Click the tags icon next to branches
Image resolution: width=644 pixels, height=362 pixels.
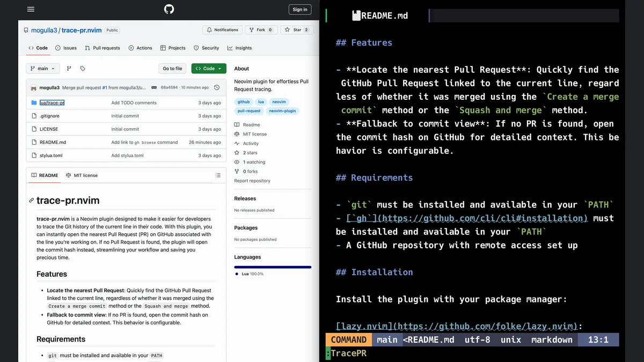pos(83,69)
